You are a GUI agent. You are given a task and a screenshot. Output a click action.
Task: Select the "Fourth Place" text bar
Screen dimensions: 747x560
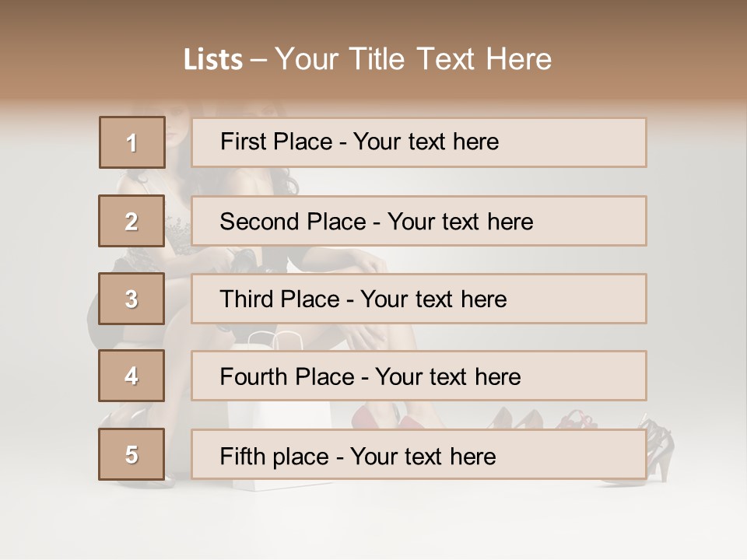[419, 376]
